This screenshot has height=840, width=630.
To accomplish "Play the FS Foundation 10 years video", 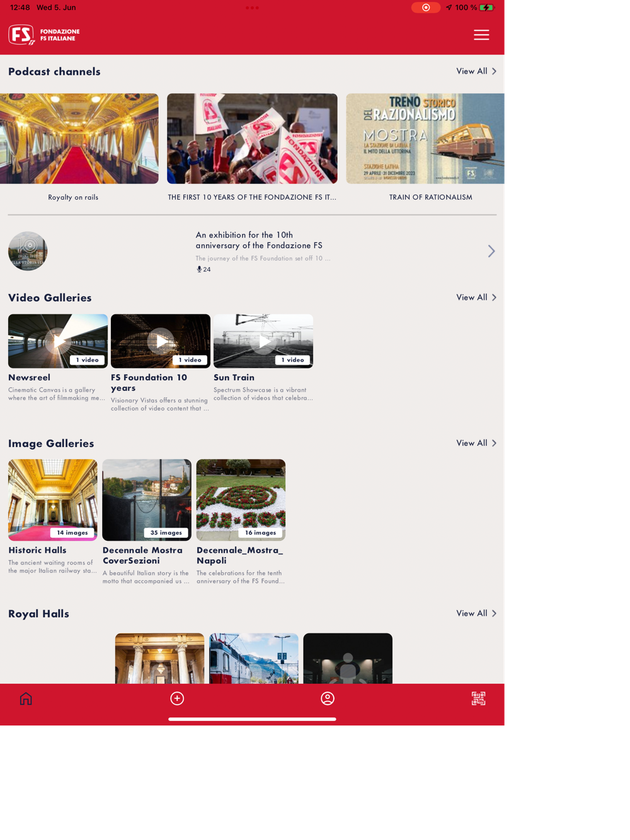I will click(x=161, y=341).
